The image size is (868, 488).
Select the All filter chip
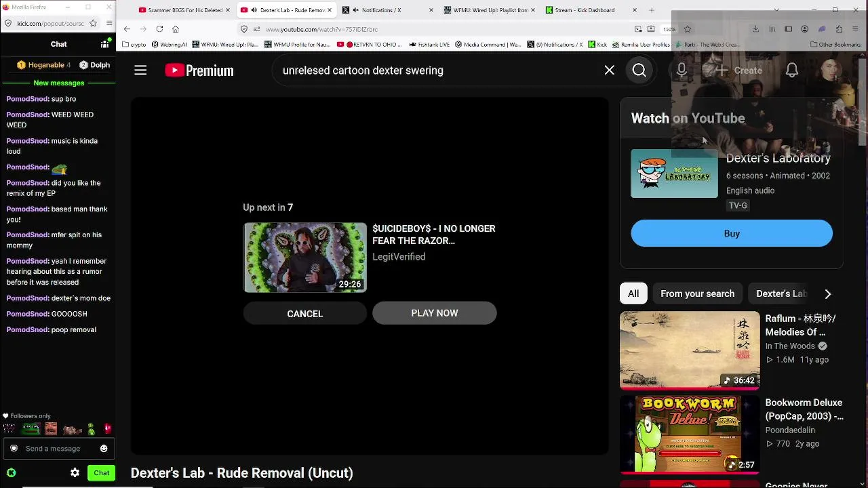click(633, 294)
